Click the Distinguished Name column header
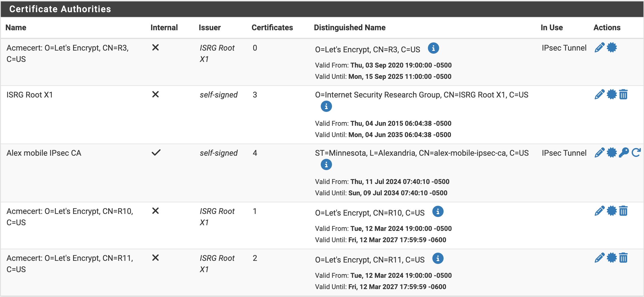Image resolution: width=644 pixels, height=297 pixels. coord(350,27)
